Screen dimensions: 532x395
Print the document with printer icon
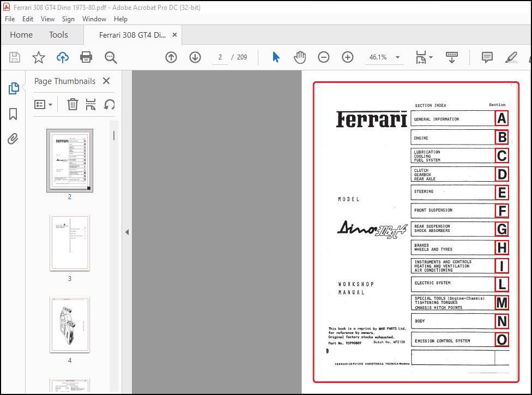tap(86, 57)
